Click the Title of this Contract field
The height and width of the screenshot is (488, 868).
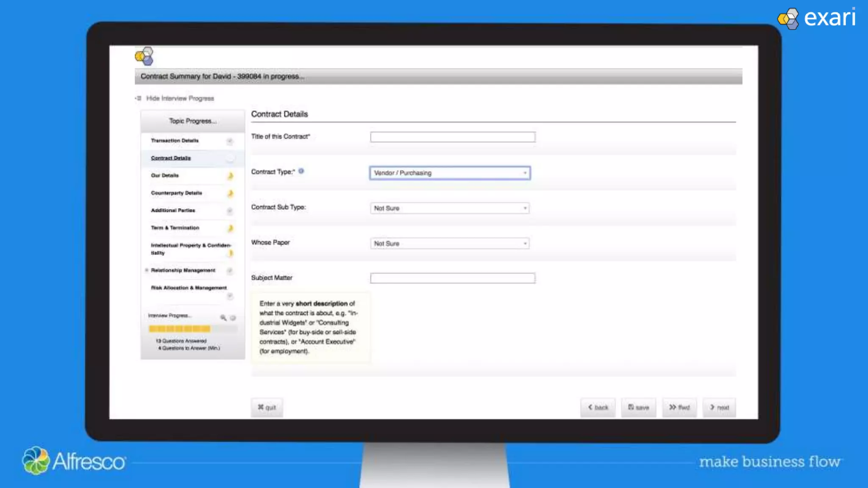(x=452, y=137)
